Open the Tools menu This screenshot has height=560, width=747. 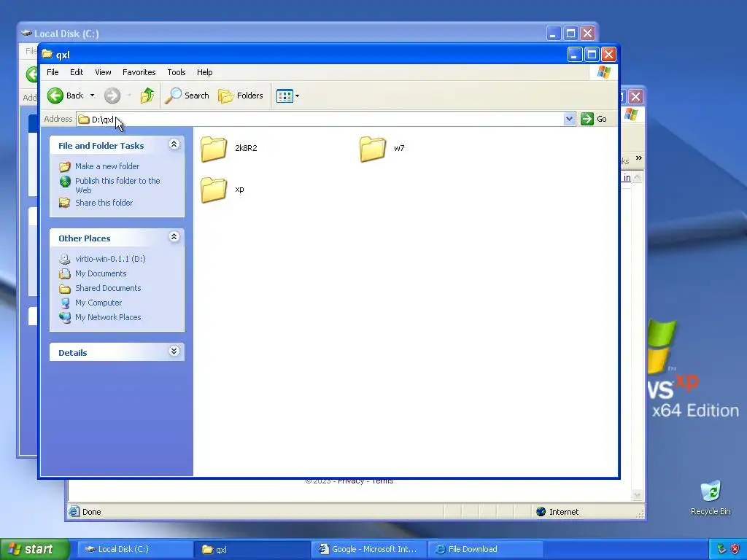(177, 72)
